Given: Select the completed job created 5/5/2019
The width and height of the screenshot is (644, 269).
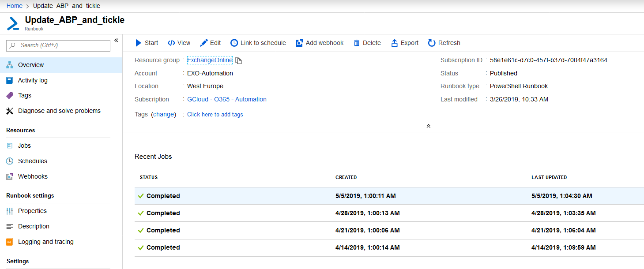Looking at the screenshot, I should click(x=389, y=196).
